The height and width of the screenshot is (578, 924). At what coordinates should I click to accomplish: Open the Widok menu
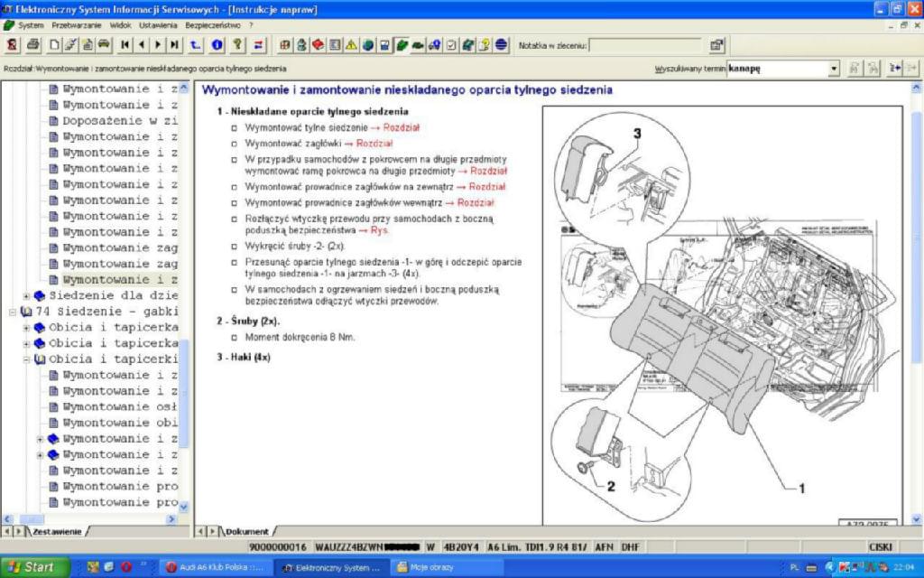coord(120,25)
